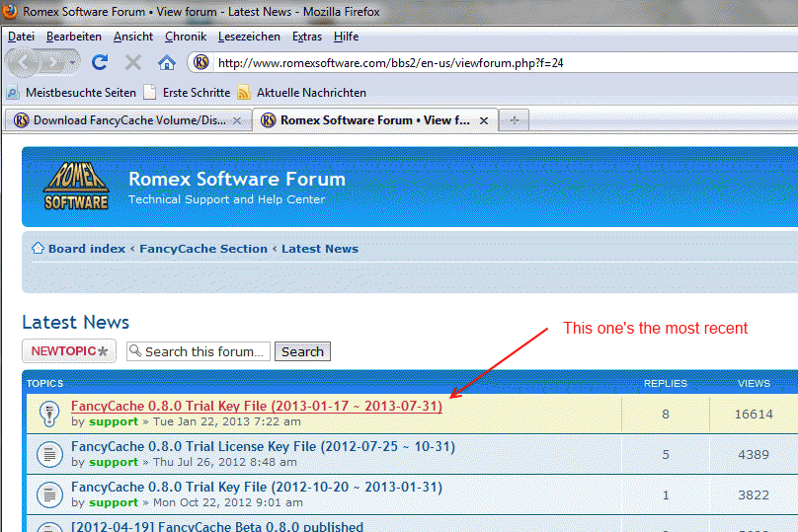Screen dimensions: 798x532
Task: Click the replies count 5
Action: click(x=666, y=455)
